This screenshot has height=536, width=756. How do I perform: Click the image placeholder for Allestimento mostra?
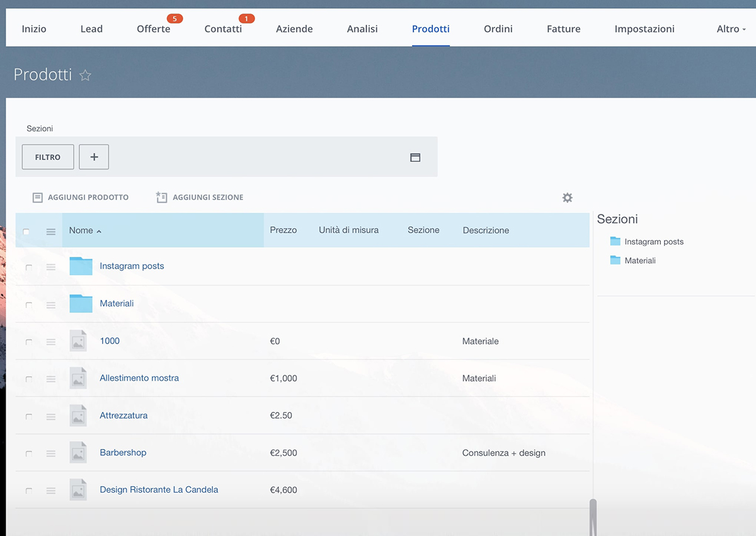pos(78,378)
